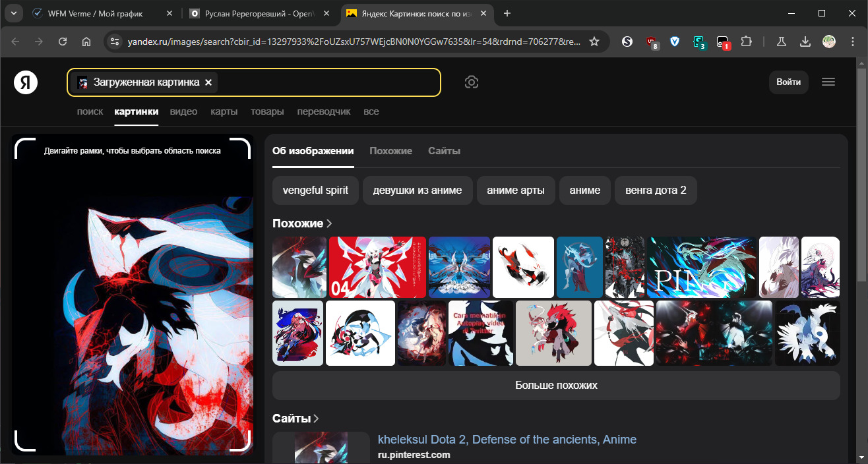Open the browser Extensions puzzle icon
868x464 pixels.
click(x=746, y=42)
